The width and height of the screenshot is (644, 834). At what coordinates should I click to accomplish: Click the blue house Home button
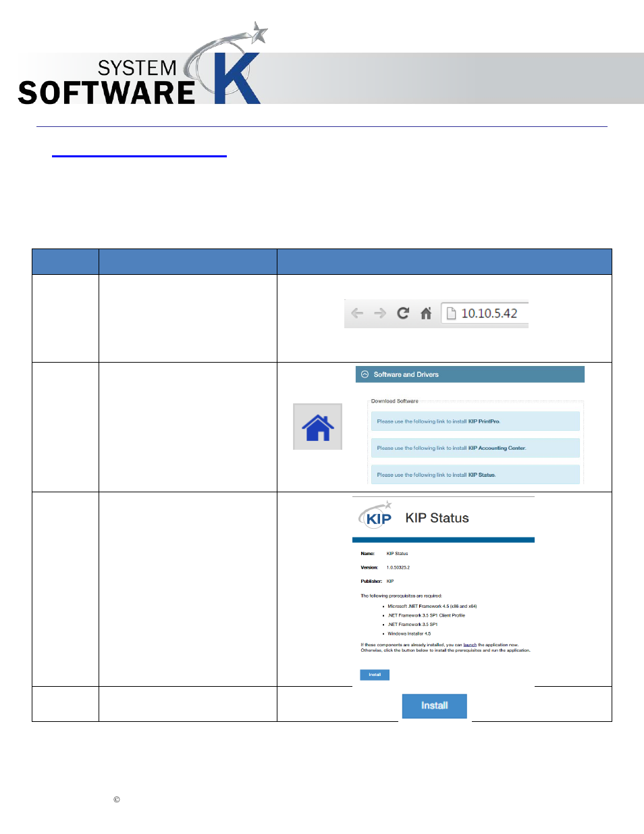pos(318,427)
